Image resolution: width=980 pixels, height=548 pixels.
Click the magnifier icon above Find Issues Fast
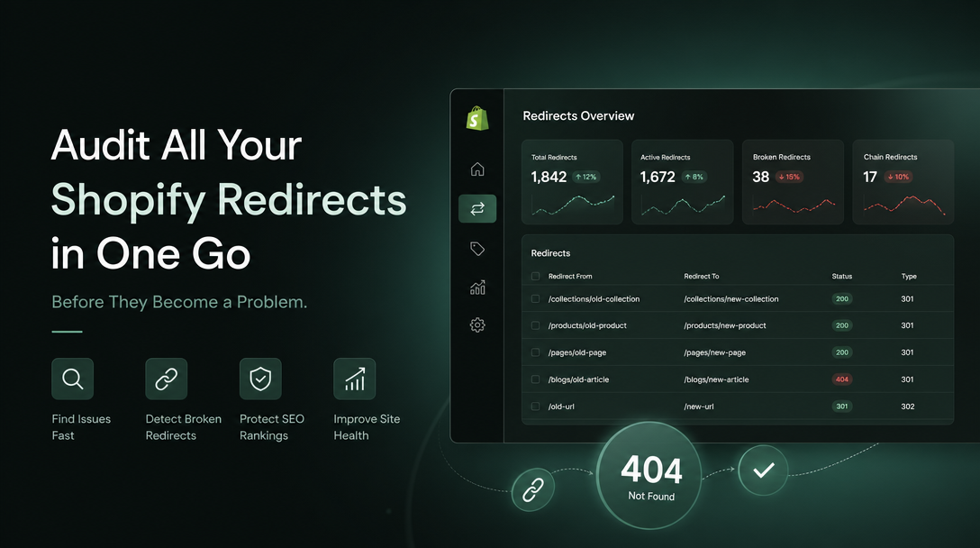click(72, 379)
